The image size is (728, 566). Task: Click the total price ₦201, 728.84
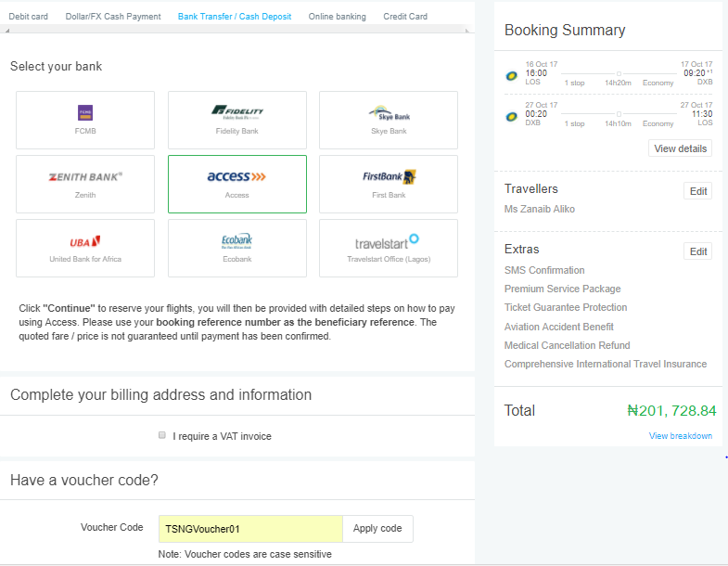pyautogui.click(x=671, y=411)
